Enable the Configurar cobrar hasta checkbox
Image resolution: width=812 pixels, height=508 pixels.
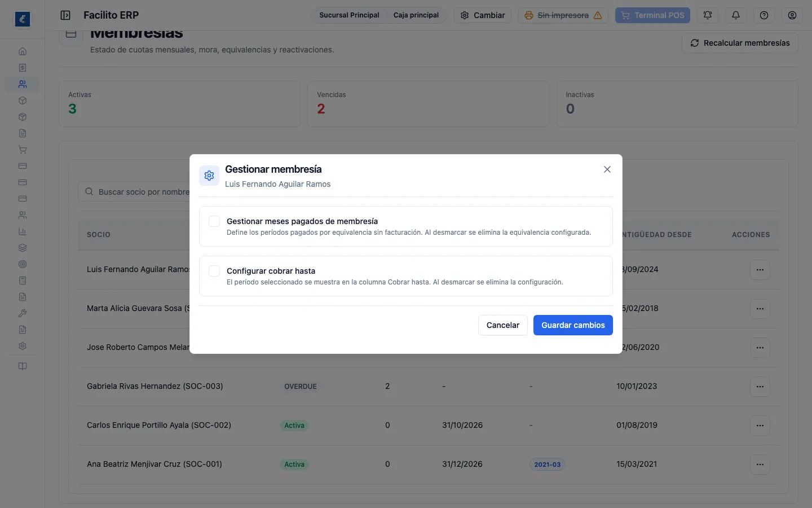coord(214,271)
